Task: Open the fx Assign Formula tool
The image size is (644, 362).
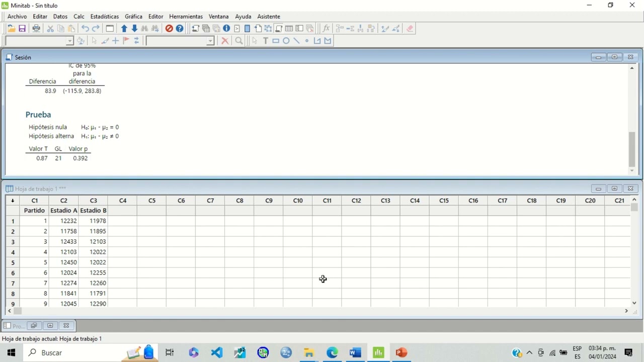Action: tap(326, 29)
